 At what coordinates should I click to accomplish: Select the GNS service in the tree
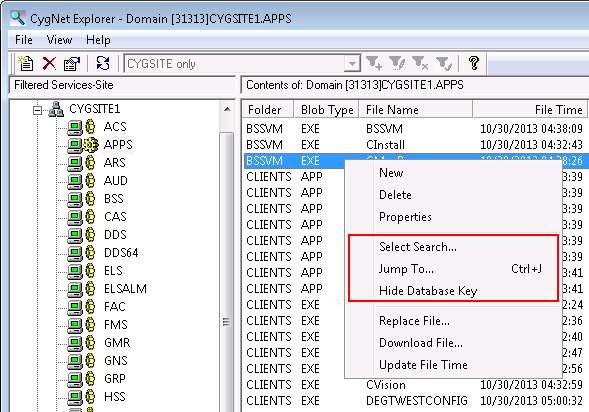pos(116,361)
